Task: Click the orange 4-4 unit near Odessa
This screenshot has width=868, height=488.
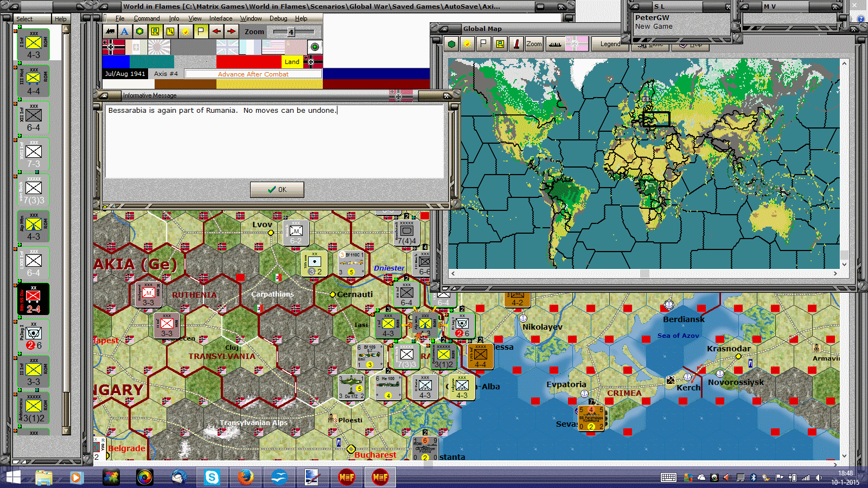Action: pos(480,356)
